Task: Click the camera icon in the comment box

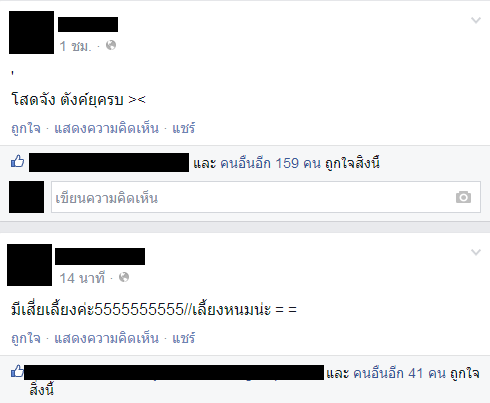Action: 463,197
